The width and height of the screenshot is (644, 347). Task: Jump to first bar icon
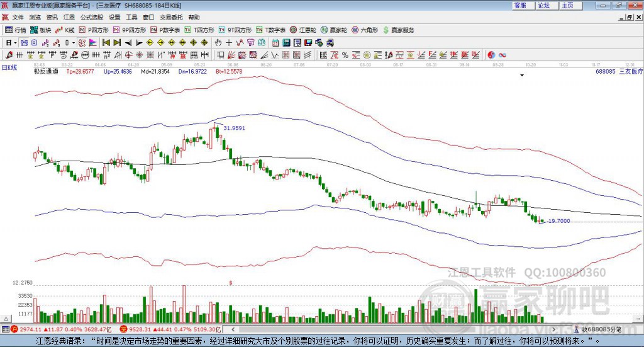click(x=106, y=43)
